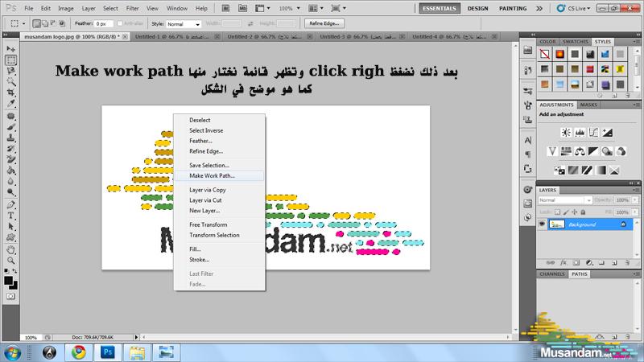Switch to Design workspace
Screen dimensions: 644x362
(x=477, y=8)
